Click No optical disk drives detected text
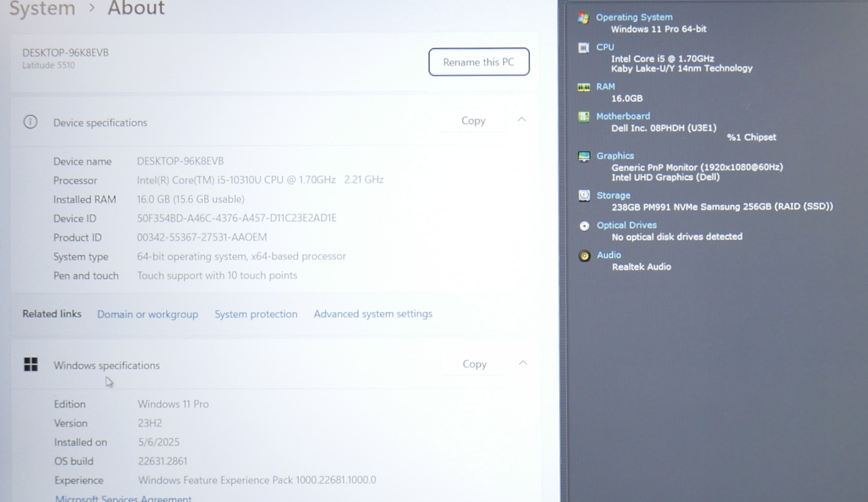 [677, 237]
